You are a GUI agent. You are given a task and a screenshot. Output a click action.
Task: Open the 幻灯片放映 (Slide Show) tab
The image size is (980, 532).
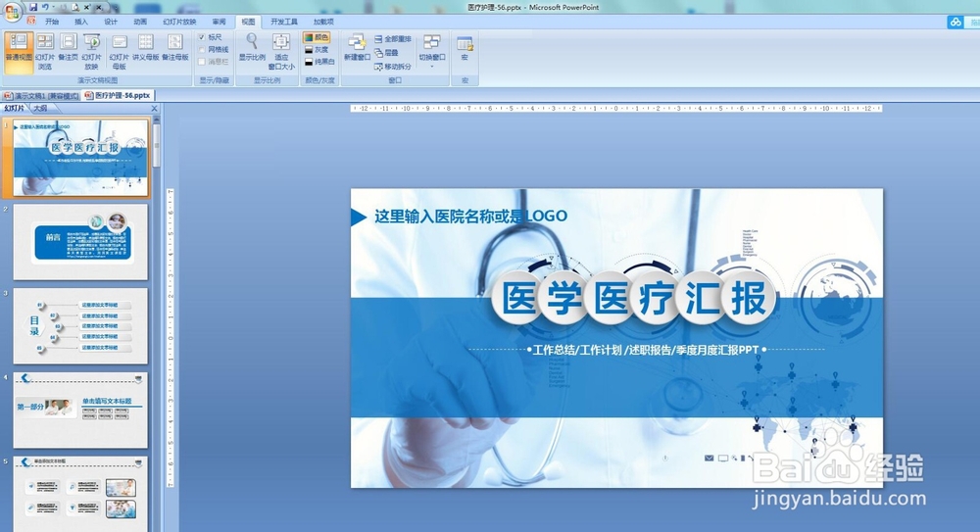[x=179, y=22]
